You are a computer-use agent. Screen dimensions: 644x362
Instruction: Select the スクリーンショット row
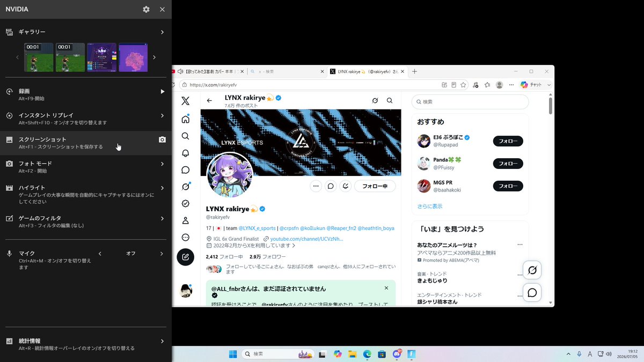click(86, 143)
